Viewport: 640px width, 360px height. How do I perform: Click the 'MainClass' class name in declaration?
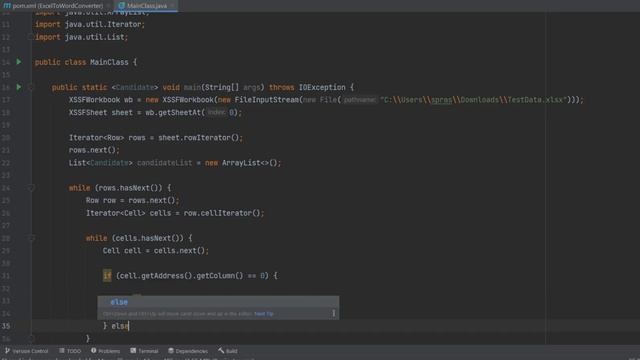click(109, 62)
